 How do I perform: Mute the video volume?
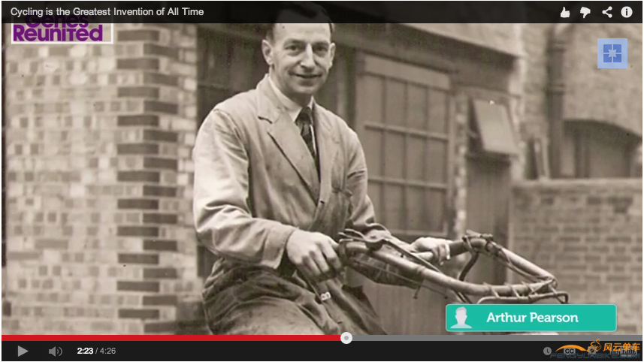point(55,351)
